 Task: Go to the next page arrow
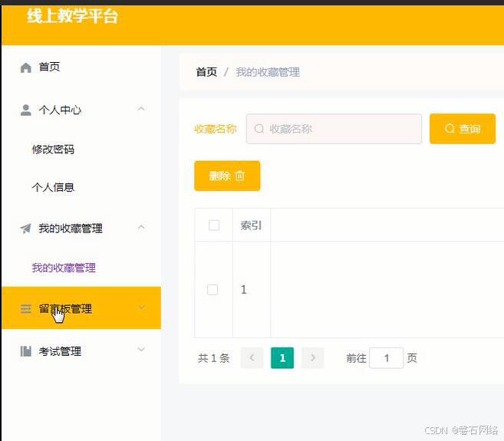313,357
